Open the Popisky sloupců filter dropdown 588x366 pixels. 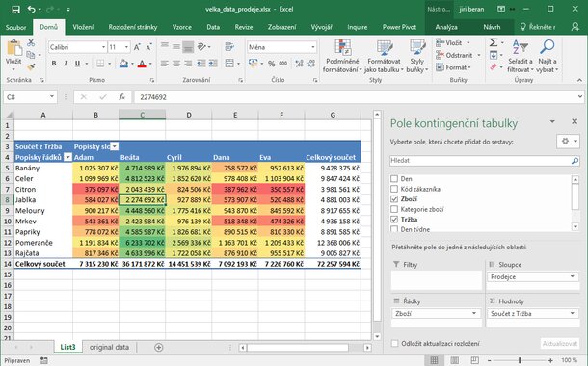[115, 146]
